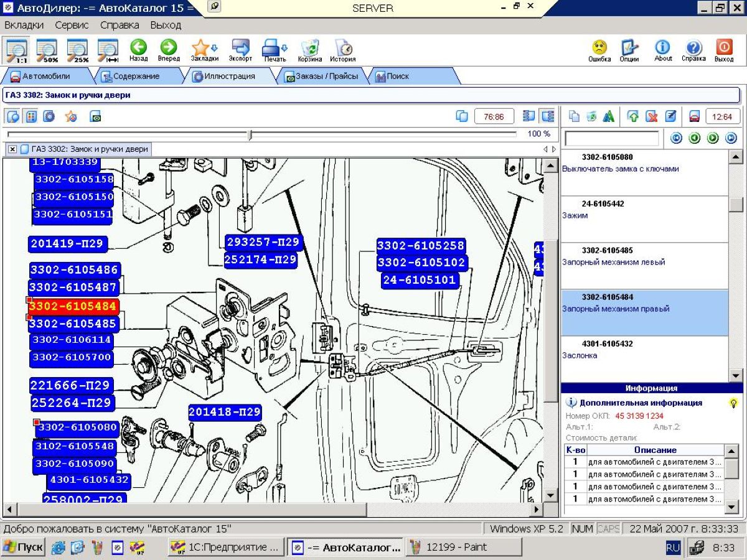Switch to 12199 - Paint taskbar window
Image resolution: width=747 pixels, height=560 pixels.
pyautogui.click(x=464, y=548)
